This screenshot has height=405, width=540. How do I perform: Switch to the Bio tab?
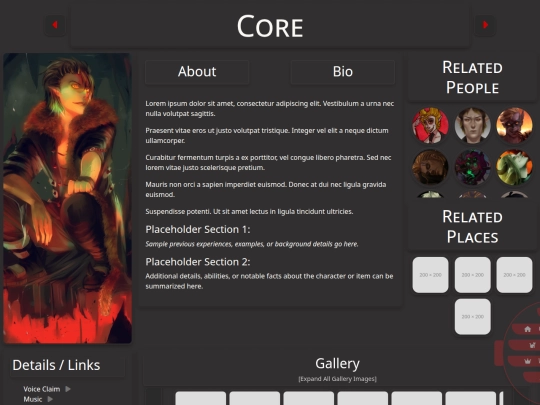pos(343,72)
